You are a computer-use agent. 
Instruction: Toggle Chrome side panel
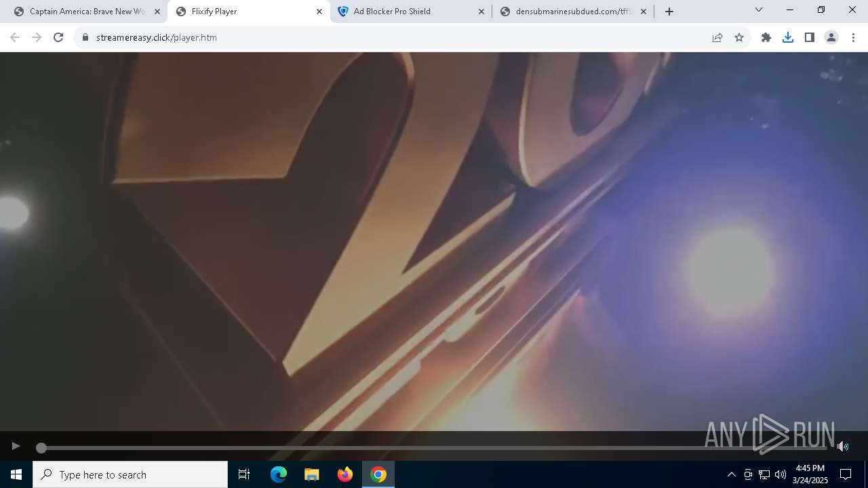(810, 37)
